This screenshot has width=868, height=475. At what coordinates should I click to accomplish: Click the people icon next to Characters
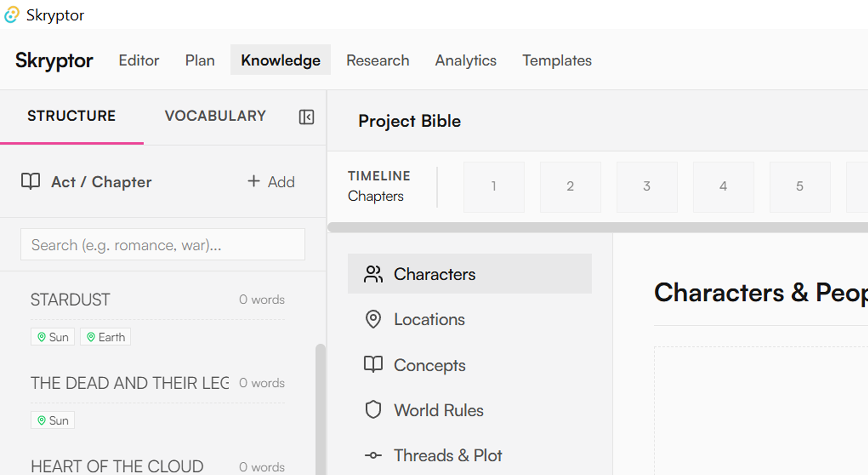(373, 274)
